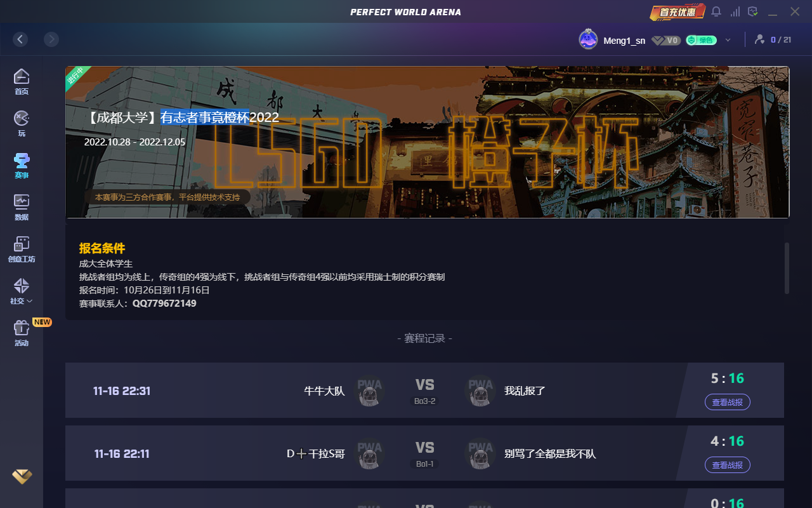Expand the user profile dropdown arrow
The width and height of the screenshot is (812, 508).
click(x=728, y=40)
